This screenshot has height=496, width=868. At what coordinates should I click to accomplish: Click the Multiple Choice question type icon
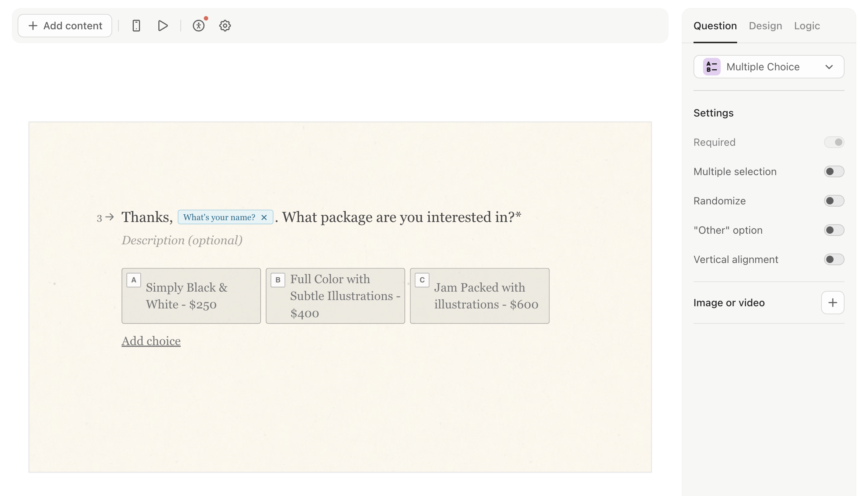pyautogui.click(x=711, y=66)
